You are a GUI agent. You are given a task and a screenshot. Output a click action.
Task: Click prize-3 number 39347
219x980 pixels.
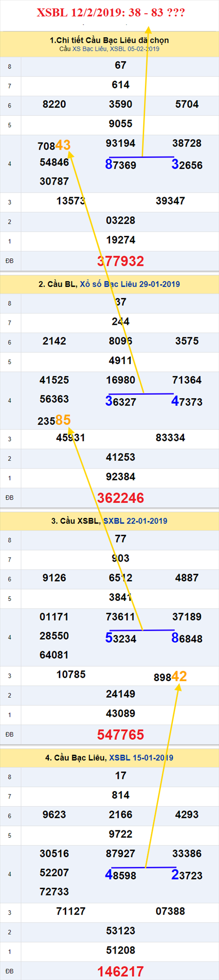(170, 201)
